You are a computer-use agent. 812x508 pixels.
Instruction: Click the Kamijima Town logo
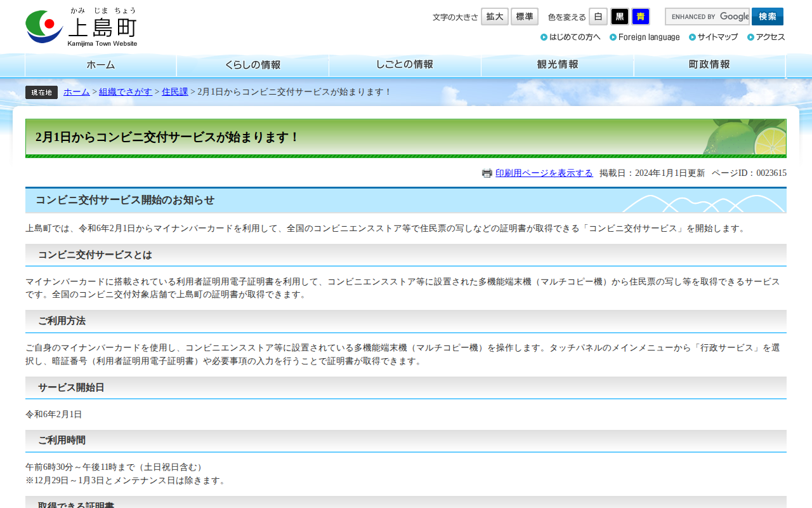click(81, 27)
